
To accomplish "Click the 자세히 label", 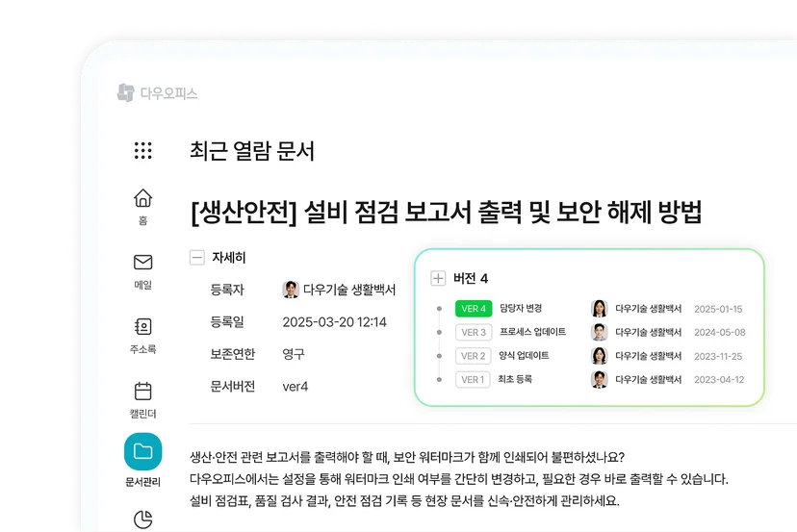I will 229,258.
